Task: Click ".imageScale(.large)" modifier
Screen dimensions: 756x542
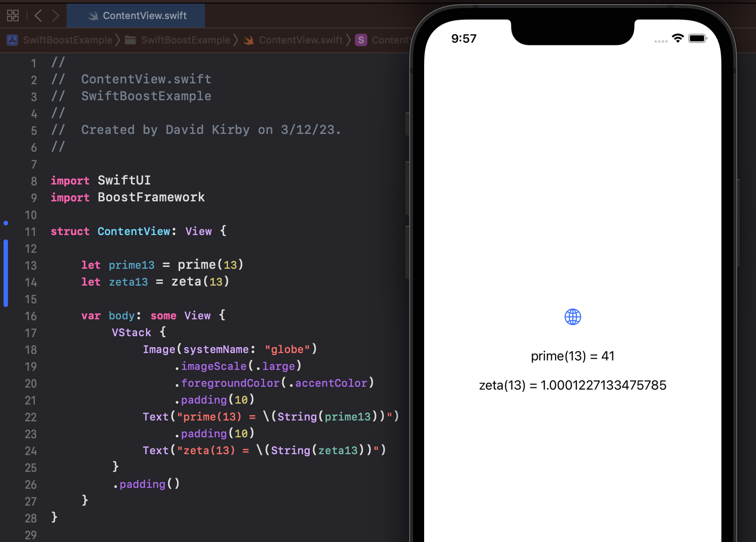Action: pos(238,366)
